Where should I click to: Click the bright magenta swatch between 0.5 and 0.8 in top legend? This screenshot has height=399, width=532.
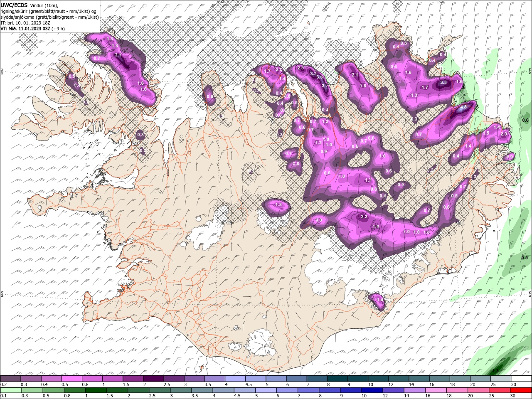click(71, 379)
